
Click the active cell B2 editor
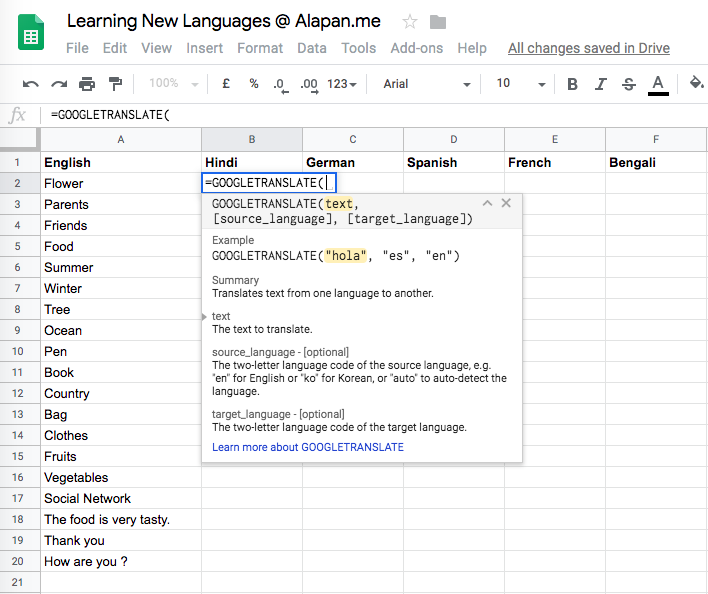point(269,183)
